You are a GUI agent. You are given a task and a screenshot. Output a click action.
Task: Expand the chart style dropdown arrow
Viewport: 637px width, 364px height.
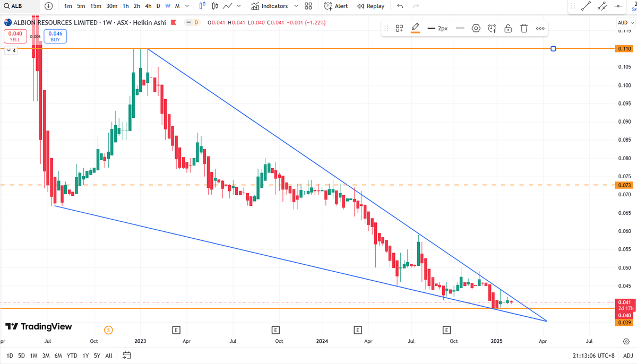tap(239, 6)
